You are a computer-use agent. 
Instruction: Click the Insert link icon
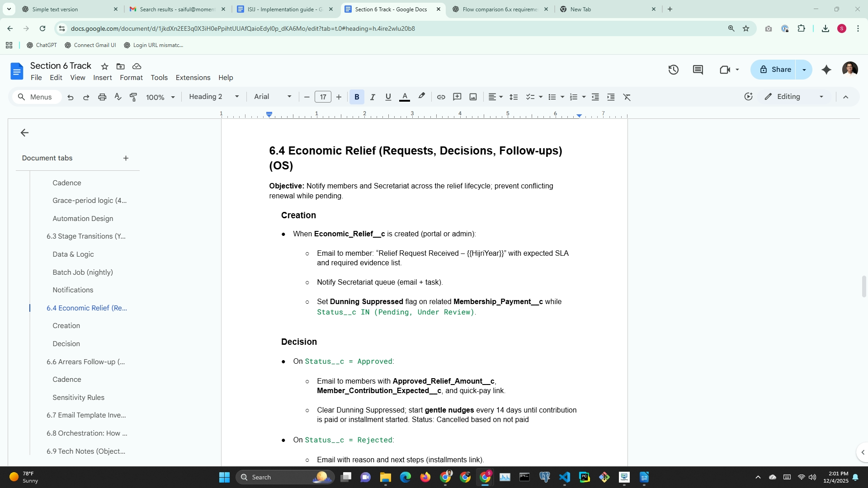pyautogui.click(x=441, y=97)
